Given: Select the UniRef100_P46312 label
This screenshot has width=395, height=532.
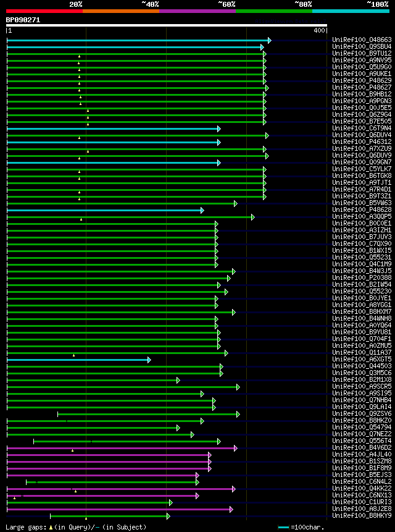Looking at the screenshot, I should pyautogui.click(x=362, y=142).
